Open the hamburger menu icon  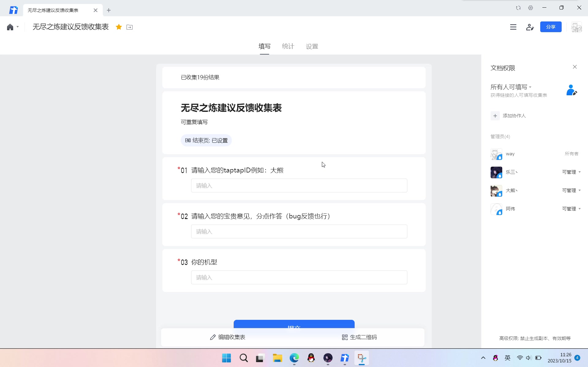(513, 27)
